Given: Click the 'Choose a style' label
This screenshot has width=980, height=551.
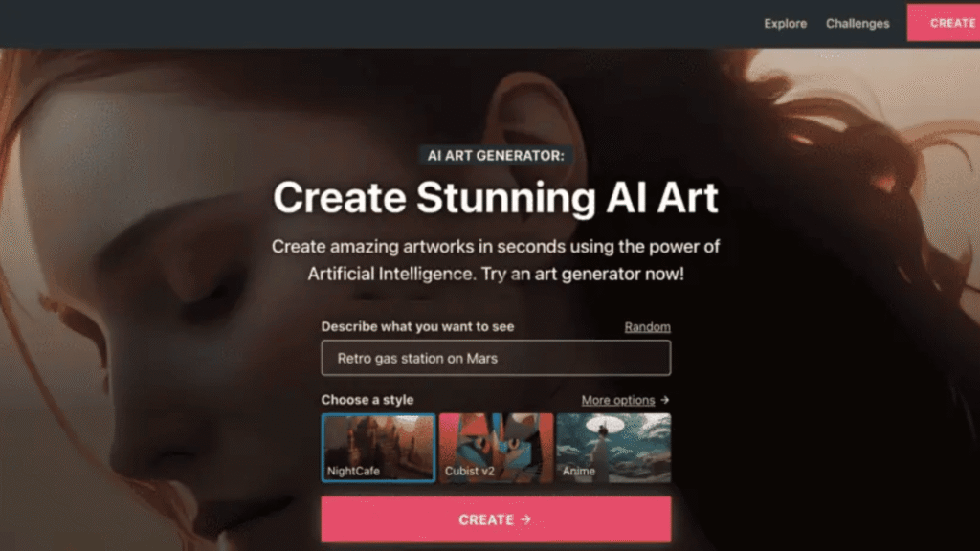Looking at the screenshot, I should (367, 400).
